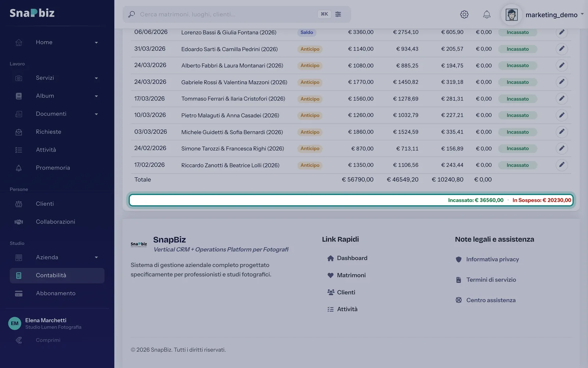Viewport: 588px width, 368px height.
Task: Edit Lorenzo Bassi & Giulia Fontana payment
Action: coord(562,32)
